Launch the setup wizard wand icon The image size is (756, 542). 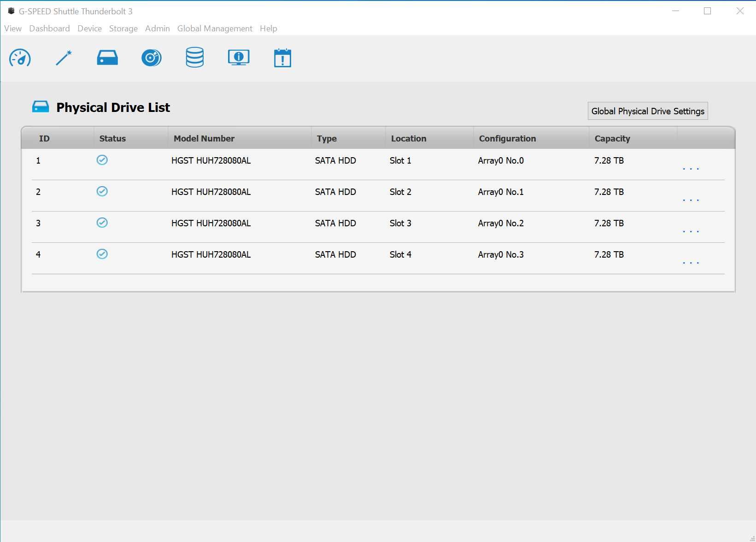pos(64,58)
